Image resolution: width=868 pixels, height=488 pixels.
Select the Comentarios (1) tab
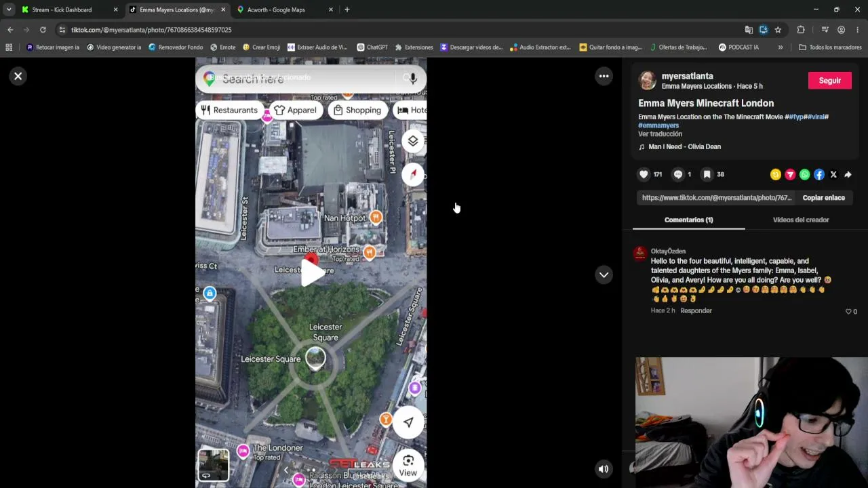coord(688,220)
